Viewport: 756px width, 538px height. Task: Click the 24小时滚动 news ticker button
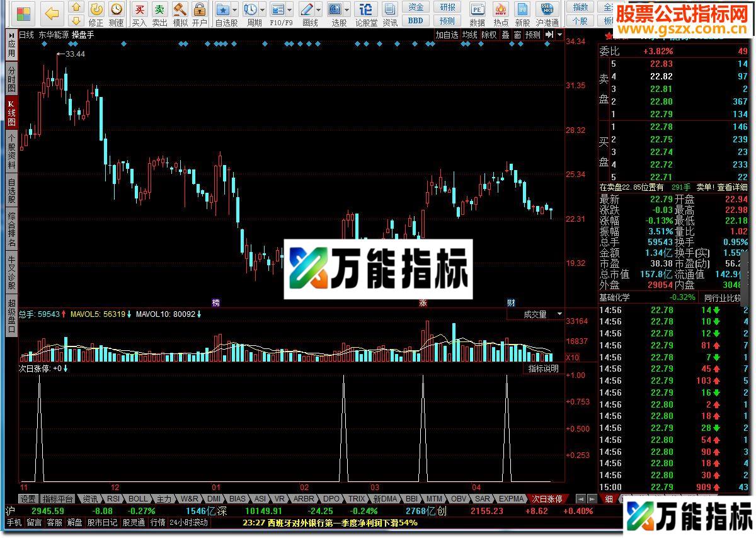(x=188, y=522)
